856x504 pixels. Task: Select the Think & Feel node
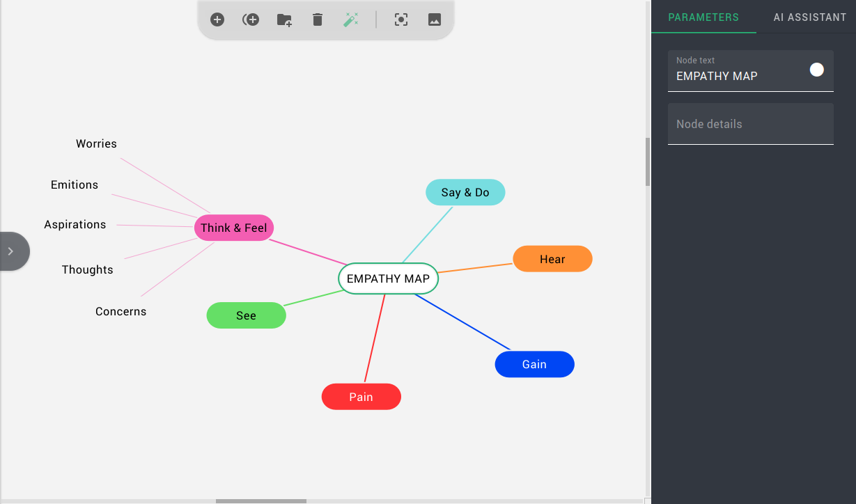(234, 228)
